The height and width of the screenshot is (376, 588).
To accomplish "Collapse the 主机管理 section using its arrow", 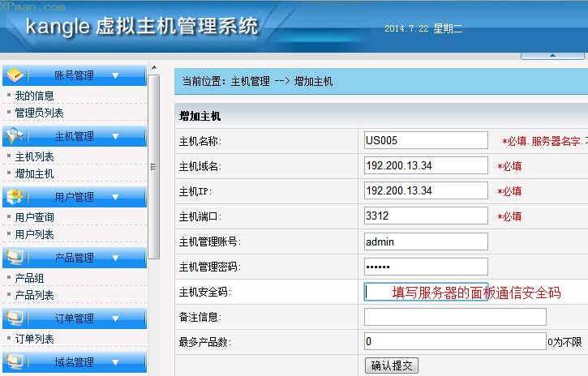I will 115,137.
